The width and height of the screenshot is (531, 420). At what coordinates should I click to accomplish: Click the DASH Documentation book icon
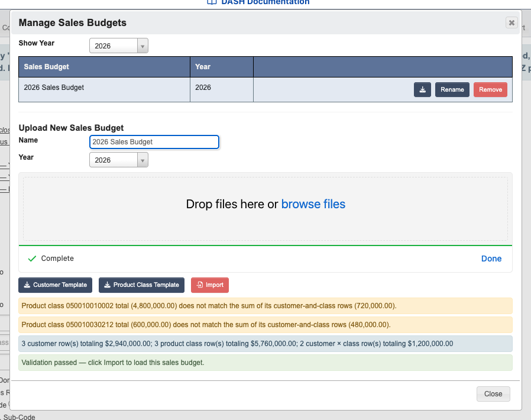pyautogui.click(x=212, y=2)
